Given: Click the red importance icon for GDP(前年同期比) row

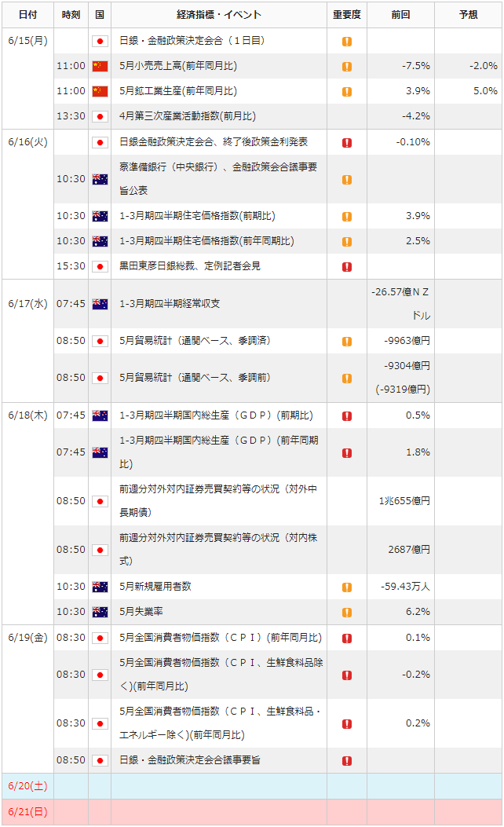Looking at the screenshot, I should (x=347, y=453).
